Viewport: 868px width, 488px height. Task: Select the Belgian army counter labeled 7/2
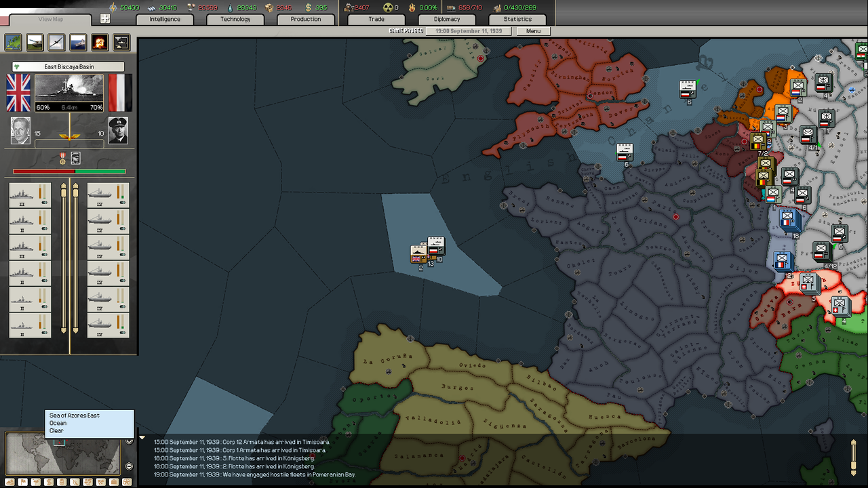[x=759, y=142]
